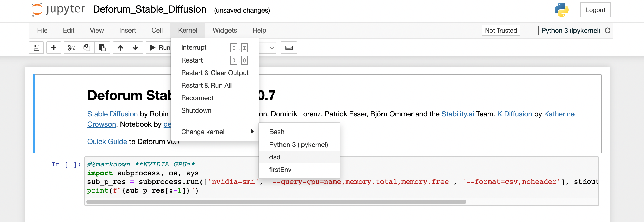Click the code cell horizontal scrollbar
Image resolution: width=644 pixels, height=222 pixels.
(276, 202)
